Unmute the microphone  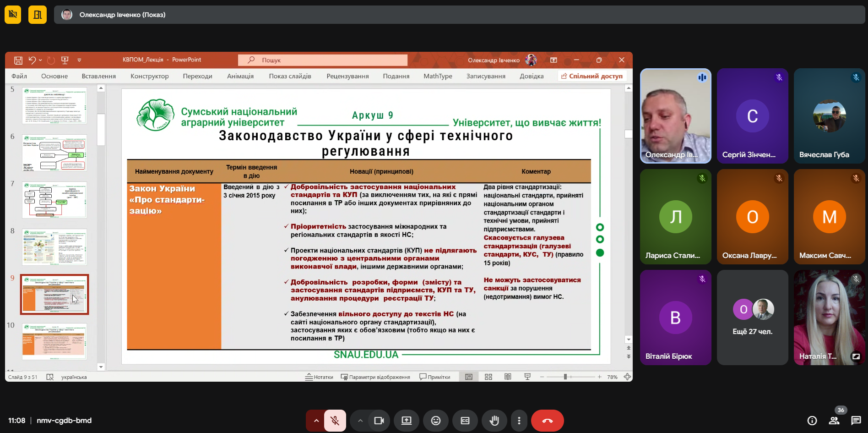335,421
